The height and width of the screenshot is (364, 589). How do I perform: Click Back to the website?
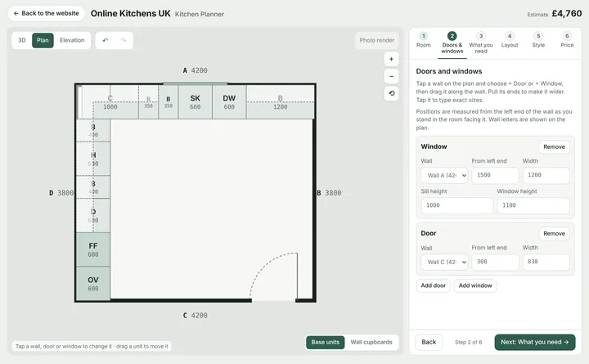[46, 13]
